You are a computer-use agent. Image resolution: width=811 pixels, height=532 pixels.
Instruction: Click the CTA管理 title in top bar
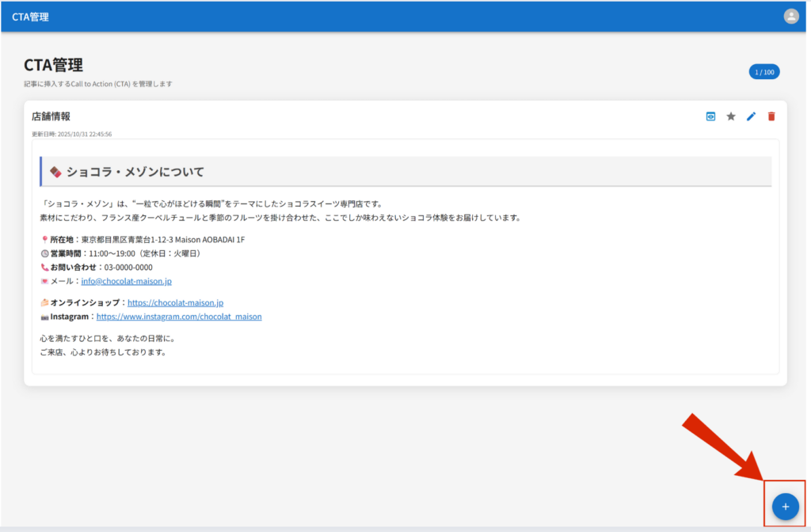click(30, 17)
